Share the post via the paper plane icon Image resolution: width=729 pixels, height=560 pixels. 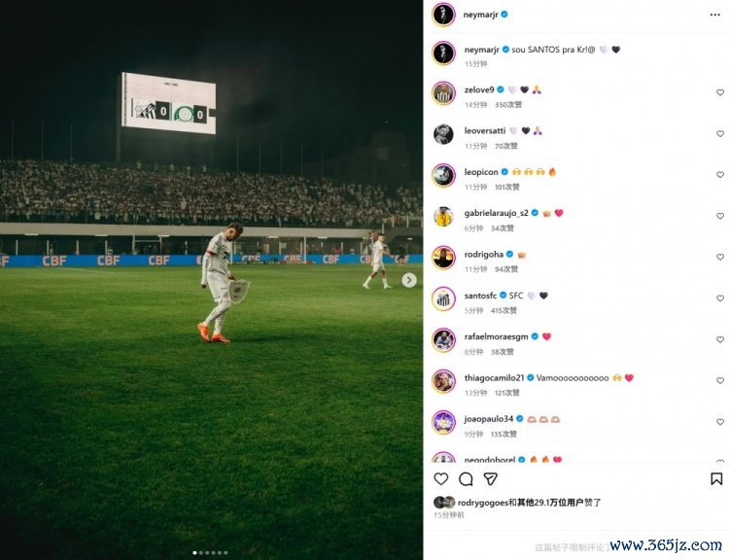pos(491,478)
